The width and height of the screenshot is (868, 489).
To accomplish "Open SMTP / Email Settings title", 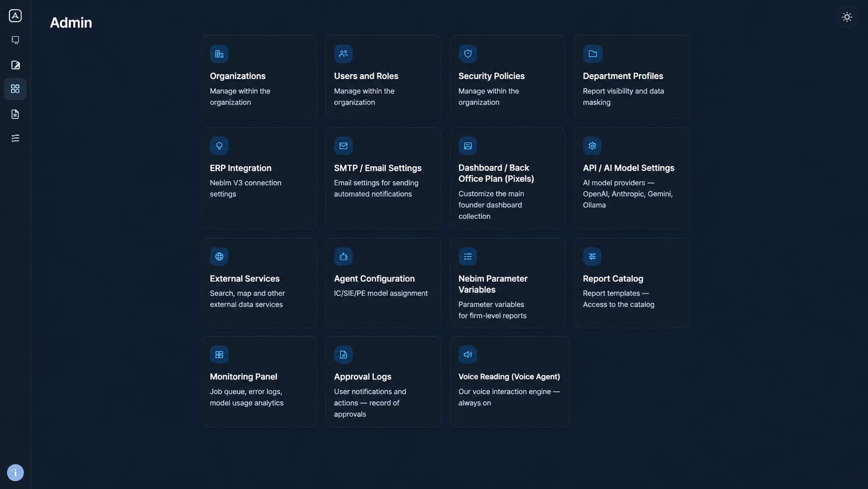I will [377, 168].
